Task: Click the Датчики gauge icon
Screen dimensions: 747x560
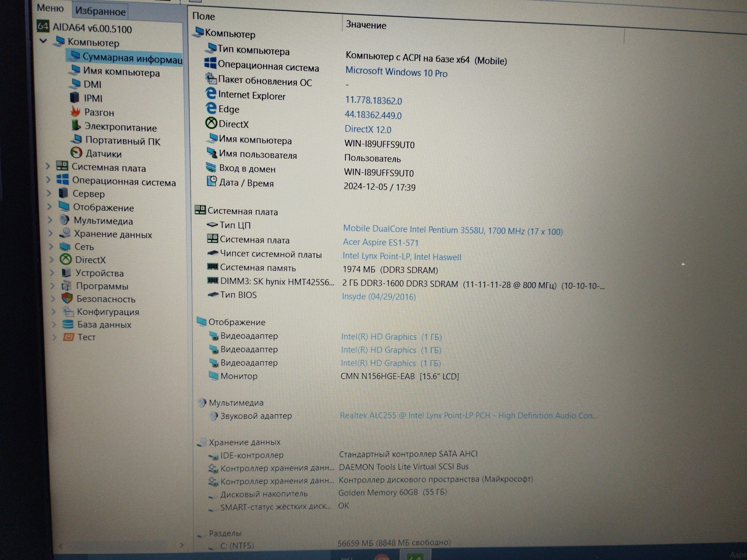Action: coord(76,152)
